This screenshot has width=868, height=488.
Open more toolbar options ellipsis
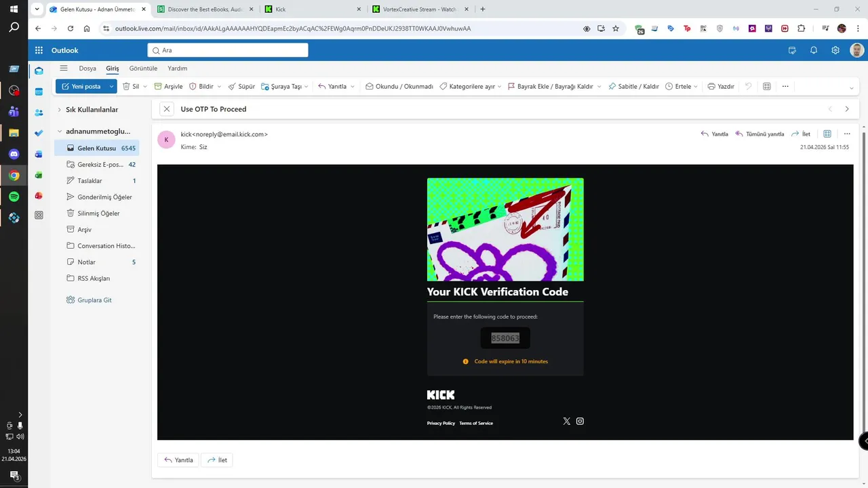(785, 86)
